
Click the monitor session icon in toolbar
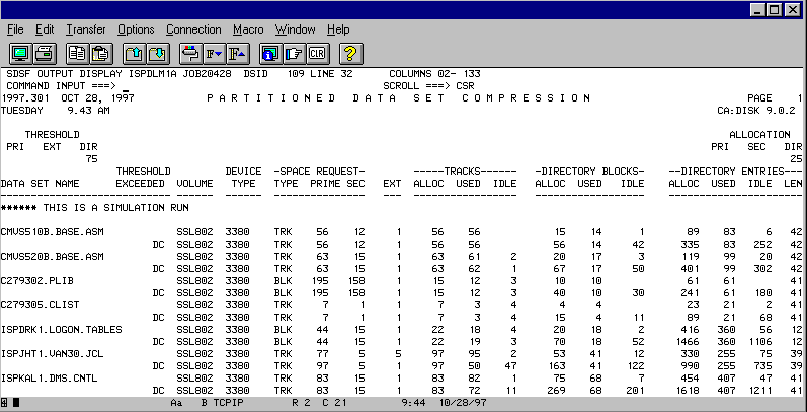(x=20, y=53)
